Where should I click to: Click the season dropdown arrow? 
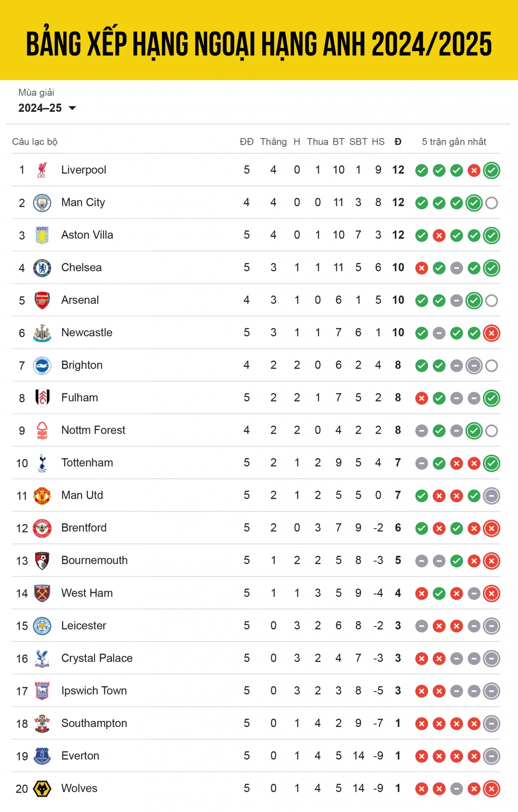73,108
